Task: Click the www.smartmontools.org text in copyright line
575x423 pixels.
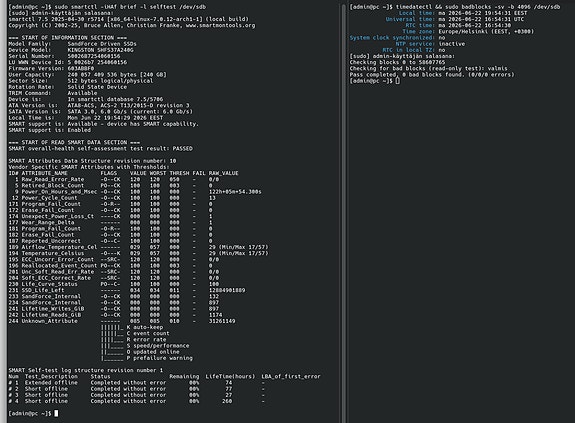Action: coord(220,25)
